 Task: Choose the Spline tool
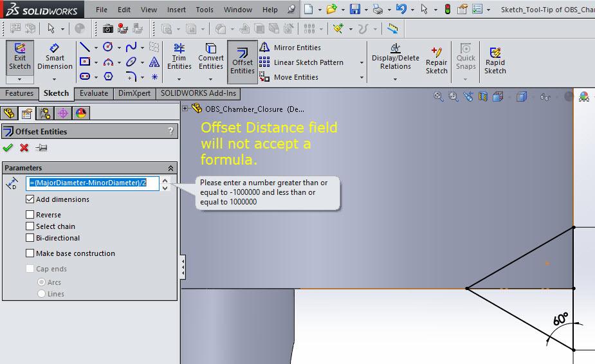131,47
